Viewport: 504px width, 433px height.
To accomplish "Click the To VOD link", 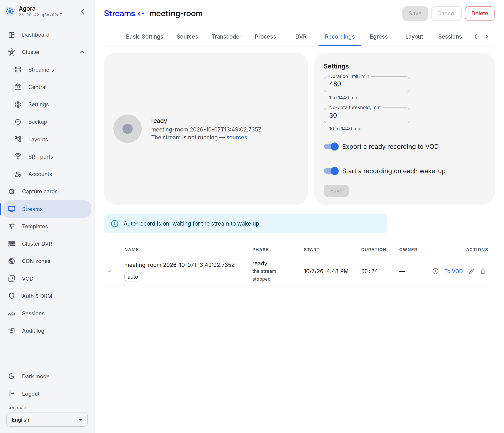I will point(453,271).
